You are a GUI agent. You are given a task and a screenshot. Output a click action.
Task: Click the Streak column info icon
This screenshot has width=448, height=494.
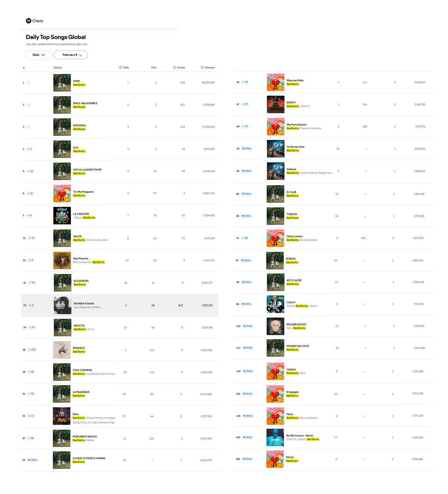tap(174, 68)
